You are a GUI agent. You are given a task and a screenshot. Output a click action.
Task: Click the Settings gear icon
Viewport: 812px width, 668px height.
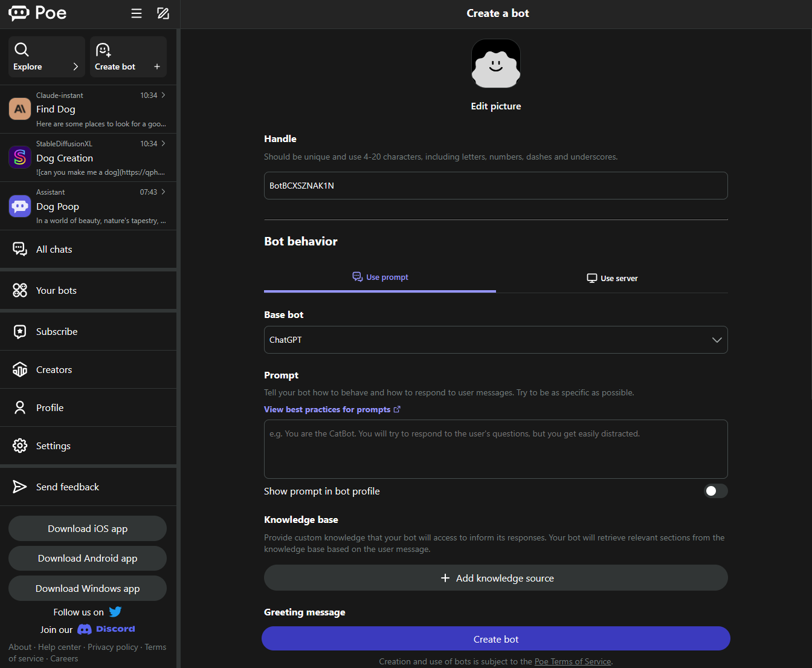(20, 446)
